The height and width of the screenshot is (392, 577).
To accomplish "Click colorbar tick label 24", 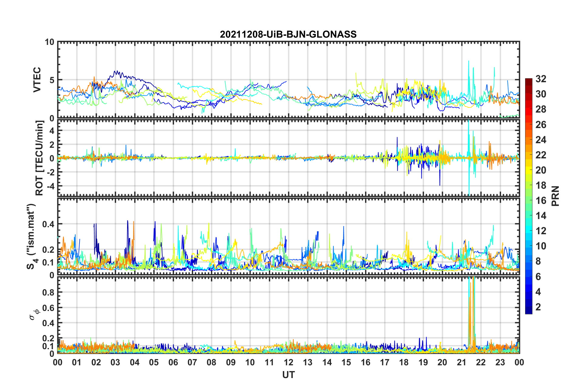I will pyautogui.click(x=541, y=140).
